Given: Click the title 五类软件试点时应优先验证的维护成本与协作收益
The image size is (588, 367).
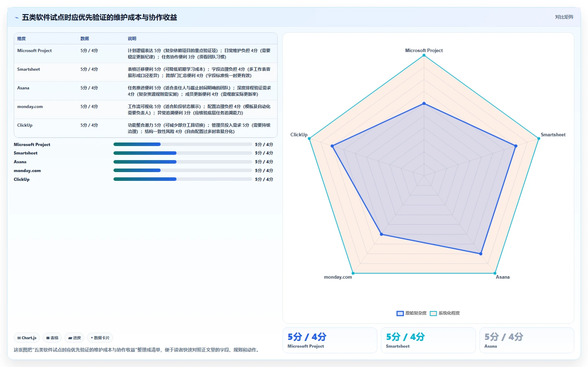Looking at the screenshot, I should click(99, 17).
